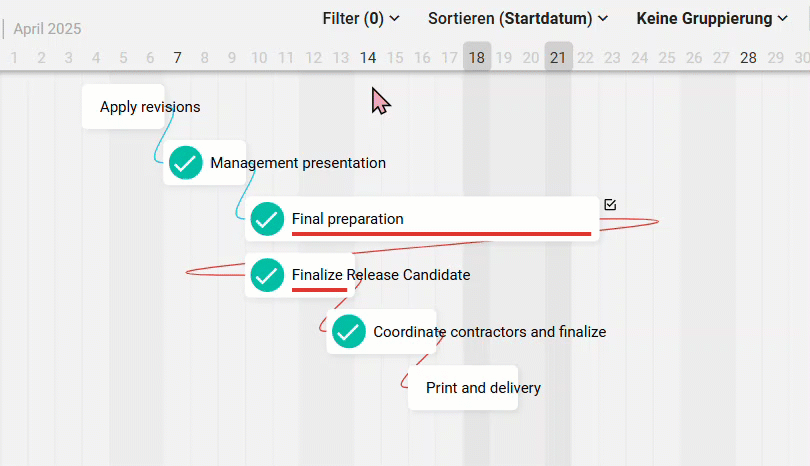The width and height of the screenshot is (810, 466).
Task: Select day 18 in the timeline header
Action: click(477, 57)
